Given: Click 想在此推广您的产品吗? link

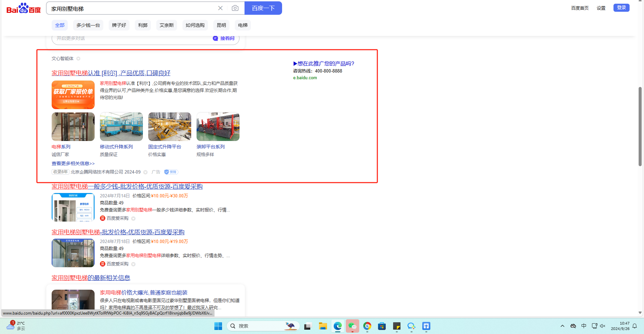Looking at the screenshot, I should coord(324,63).
